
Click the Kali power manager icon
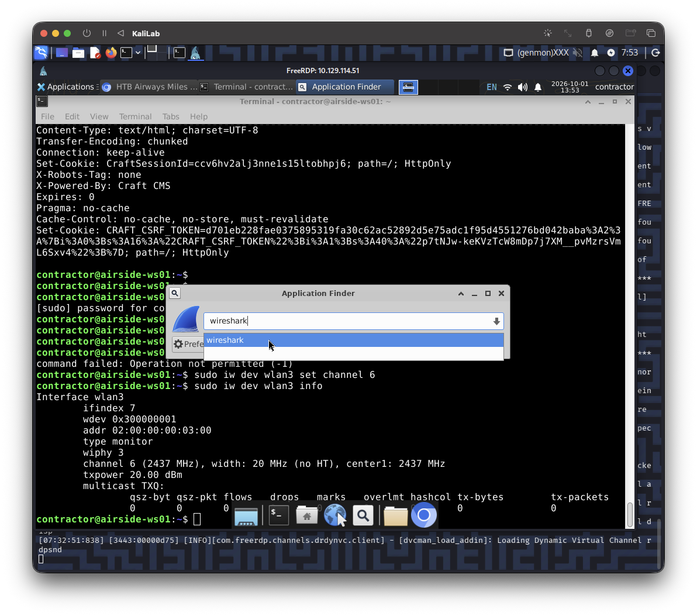coord(611,53)
